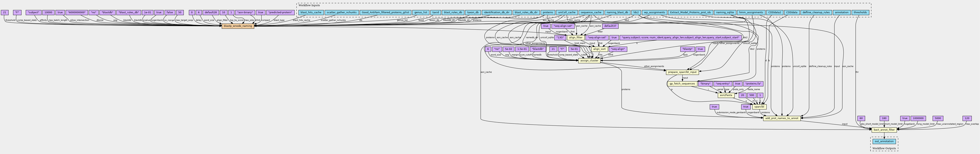Click the "binary" value node

pos(705,83)
